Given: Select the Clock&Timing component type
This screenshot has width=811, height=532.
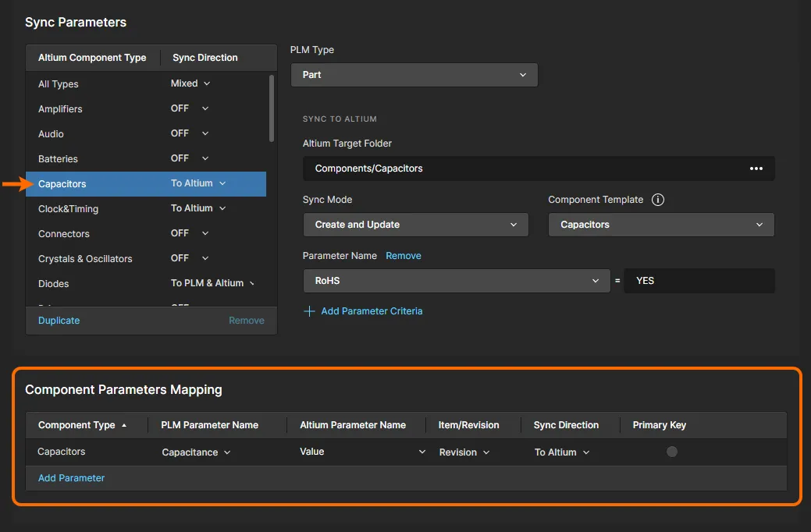Looking at the screenshot, I should coord(69,209).
